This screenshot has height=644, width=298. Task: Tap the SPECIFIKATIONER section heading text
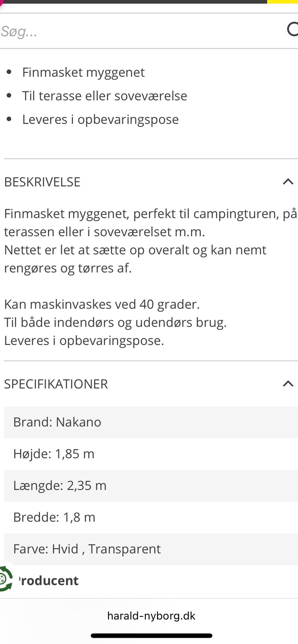tap(56, 384)
